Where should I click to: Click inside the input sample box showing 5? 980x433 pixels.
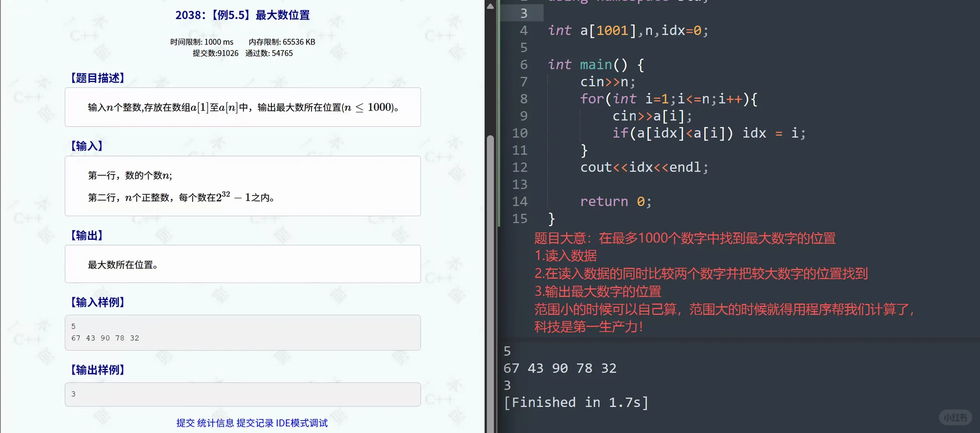coord(243,332)
